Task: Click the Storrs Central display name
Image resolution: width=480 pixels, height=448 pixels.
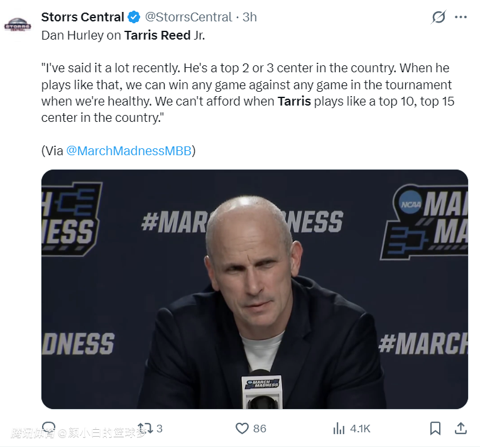Action: coord(82,17)
